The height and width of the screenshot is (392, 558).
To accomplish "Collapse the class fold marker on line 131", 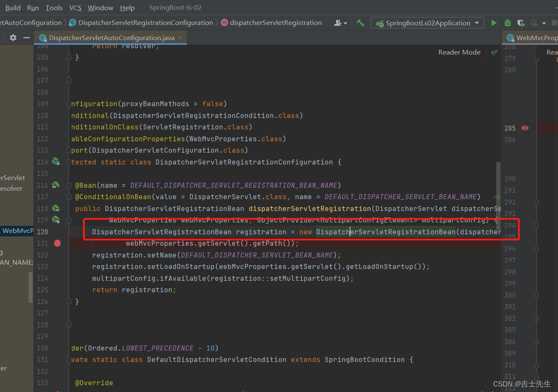I will (68, 360).
